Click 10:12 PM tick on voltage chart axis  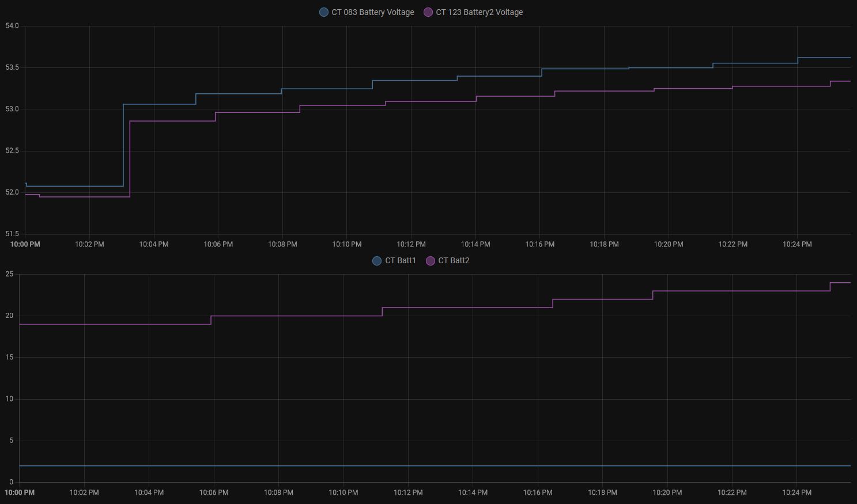(x=411, y=244)
